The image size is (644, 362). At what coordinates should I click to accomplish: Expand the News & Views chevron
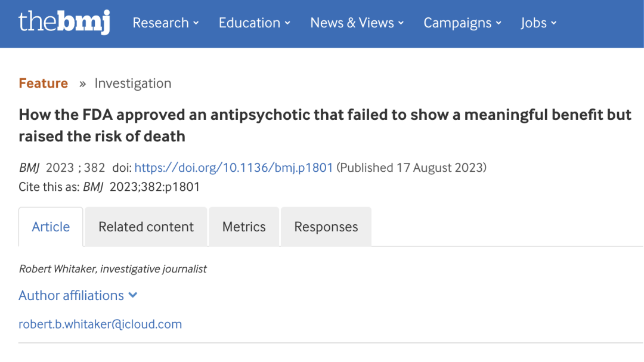[x=401, y=23]
